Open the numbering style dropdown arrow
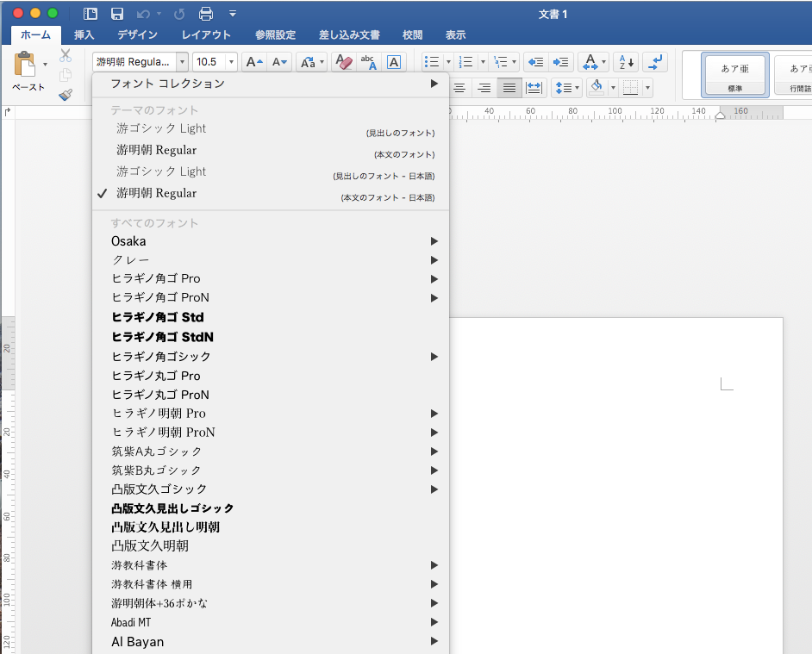Screen dimensions: 812x654 coord(483,62)
